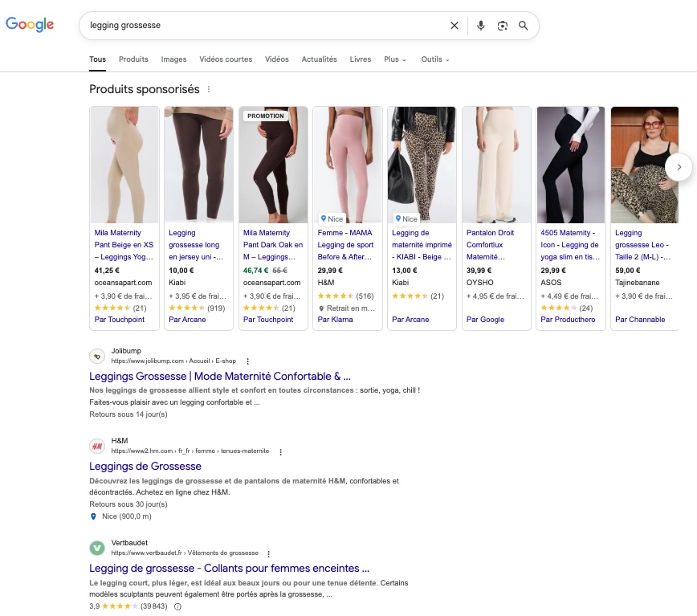Viewport: 697px width, 616px height.
Task: Open the Vidéos courtes tab
Action: click(x=226, y=59)
